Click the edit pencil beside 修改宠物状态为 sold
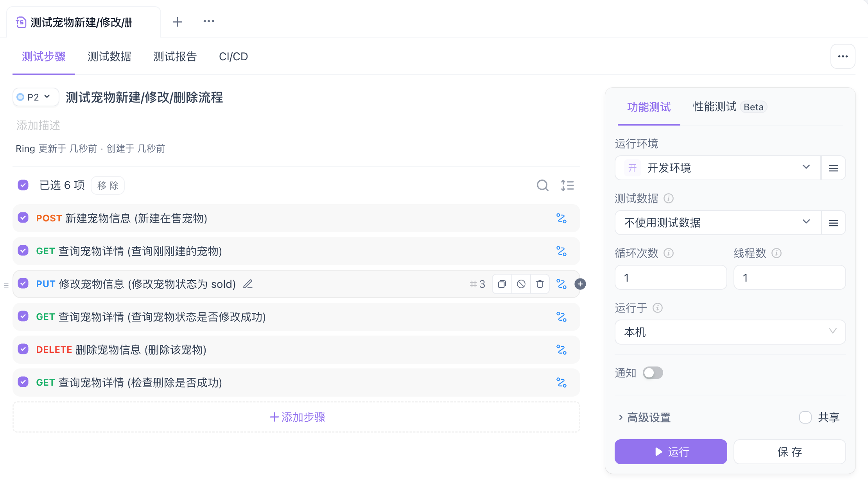Image resolution: width=868 pixels, height=485 pixels. (248, 284)
